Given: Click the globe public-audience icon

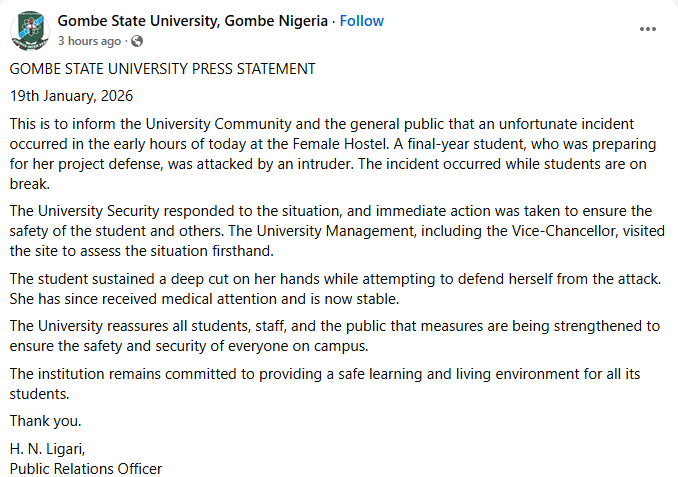Looking at the screenshot, I should tap(137, 41).
